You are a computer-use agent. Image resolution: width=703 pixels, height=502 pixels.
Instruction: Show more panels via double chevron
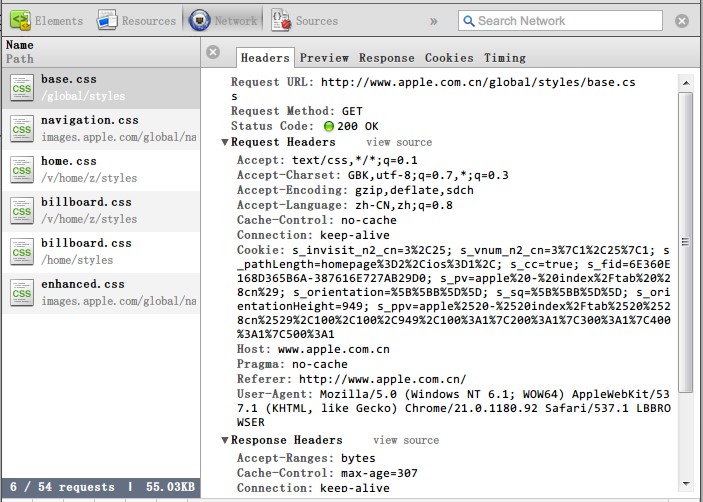click(434, 21)
